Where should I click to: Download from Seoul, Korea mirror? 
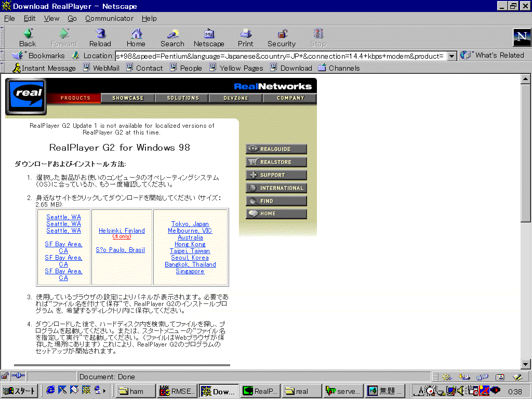(190, 258)
